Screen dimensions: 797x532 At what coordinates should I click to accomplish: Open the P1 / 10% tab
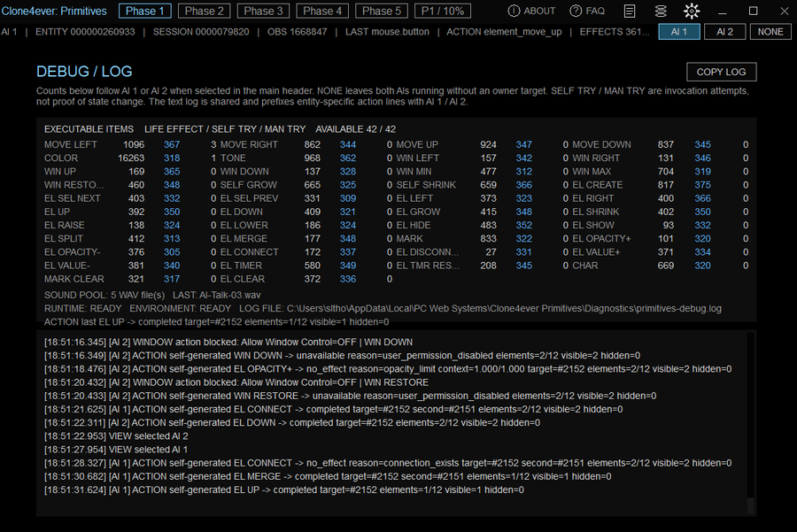(x=443, y=11)
